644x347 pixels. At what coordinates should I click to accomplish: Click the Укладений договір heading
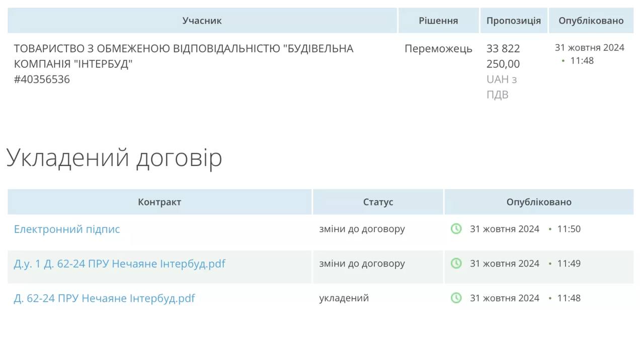[114, 158]
